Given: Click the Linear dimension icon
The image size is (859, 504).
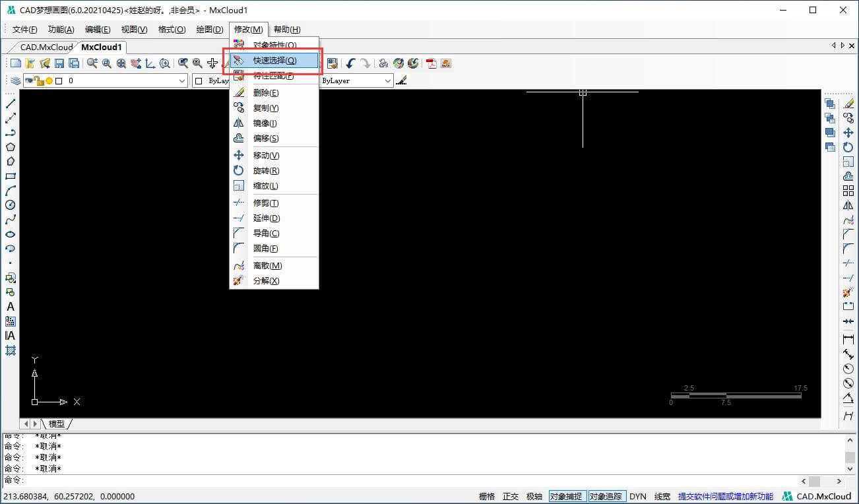Looking at the screenshot, I should (x=848, y=339).
